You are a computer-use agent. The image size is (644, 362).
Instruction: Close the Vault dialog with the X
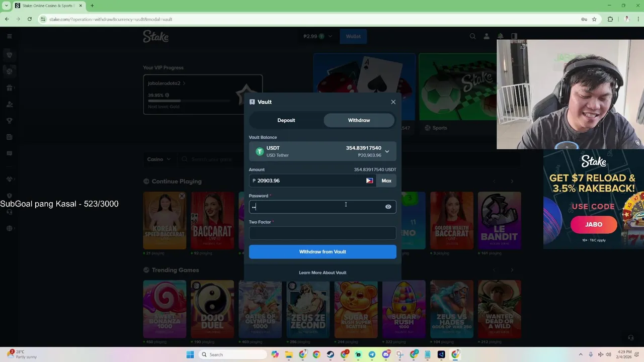[393, 102]
